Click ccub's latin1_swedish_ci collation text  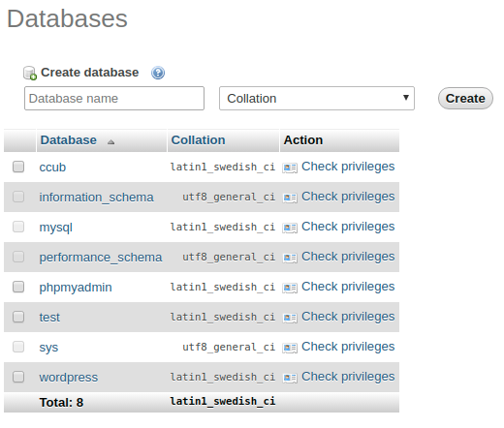(223, 167)
